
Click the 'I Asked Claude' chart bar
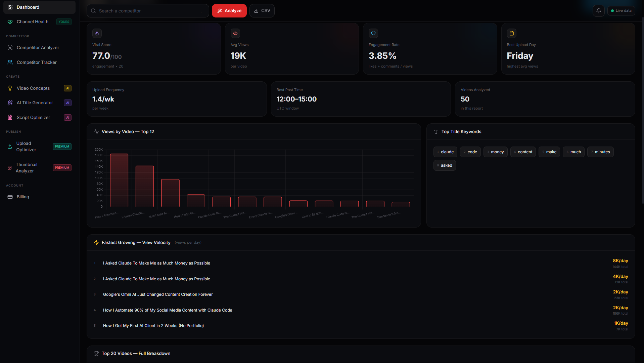click(145, 186)
